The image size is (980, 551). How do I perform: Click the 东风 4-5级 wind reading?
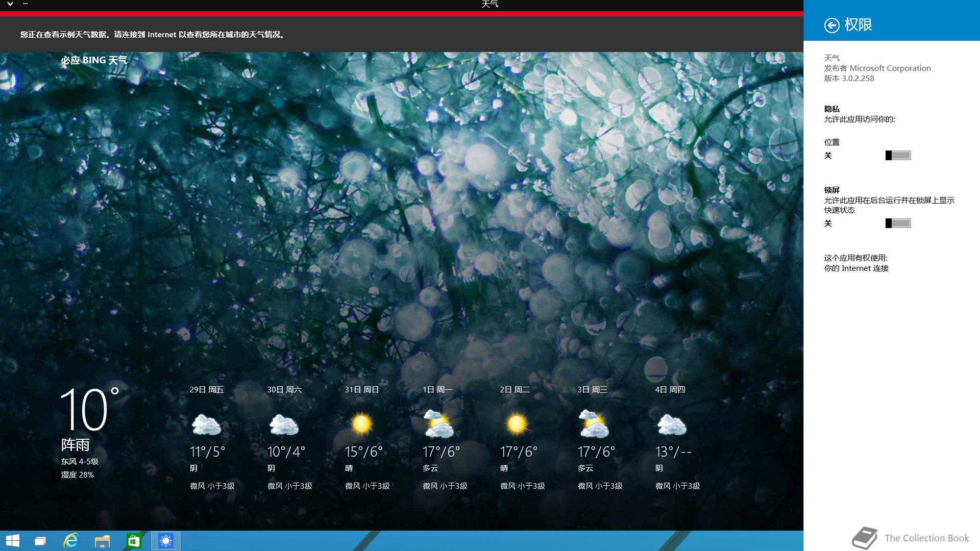[80, 462]
